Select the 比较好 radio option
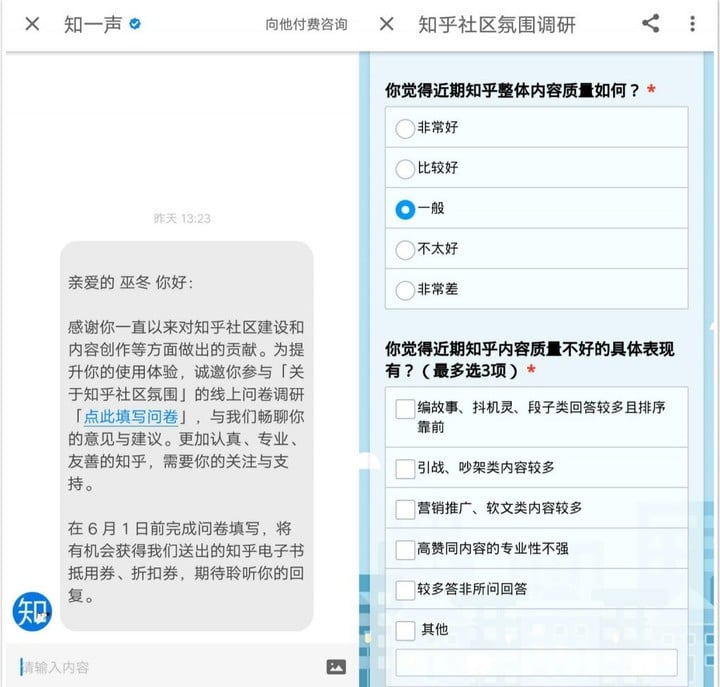Viewport: 720px width, 687px height. click(405, 169)
